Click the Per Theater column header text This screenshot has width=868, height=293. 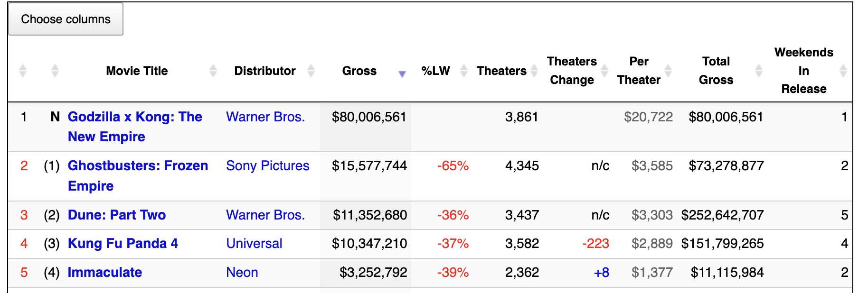click(x=639, y=71)
